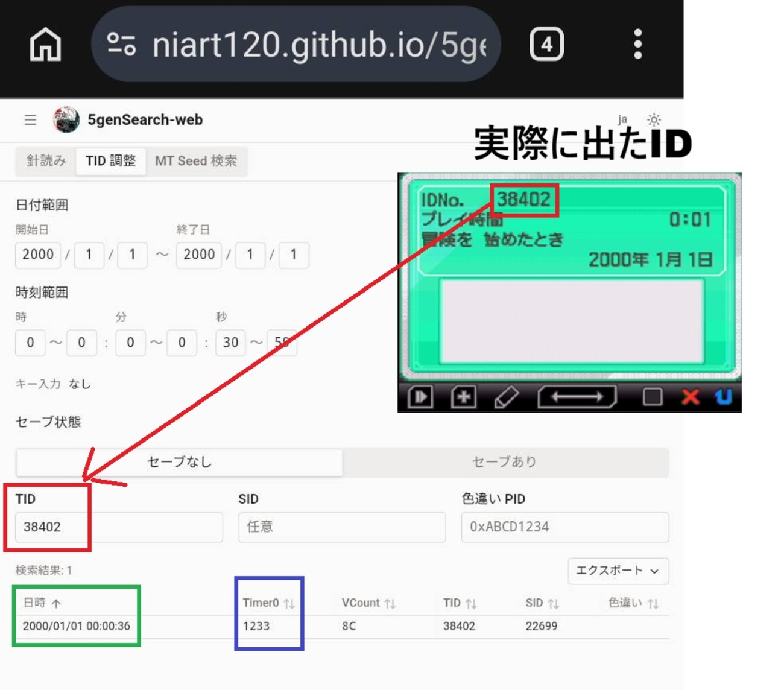Open the hamburger navigation menu
The image size is (784, 690).
point(30,120)
